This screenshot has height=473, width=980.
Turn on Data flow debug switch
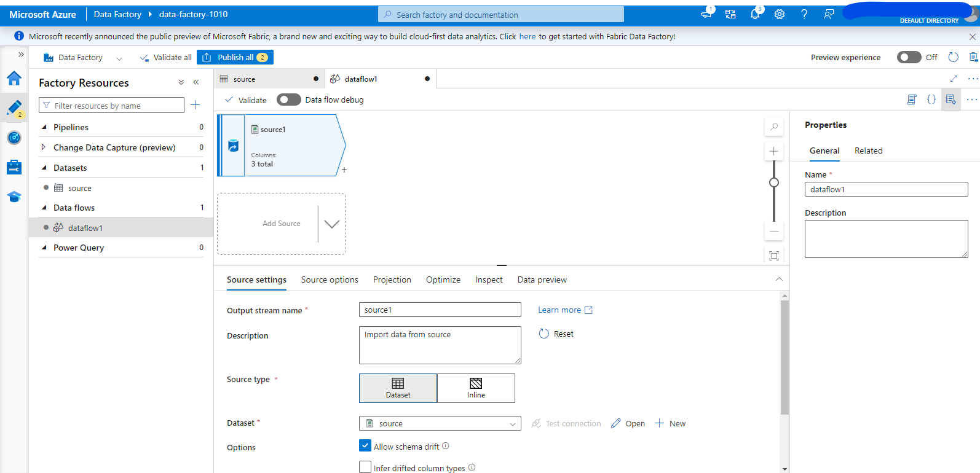tap(288, 100)
